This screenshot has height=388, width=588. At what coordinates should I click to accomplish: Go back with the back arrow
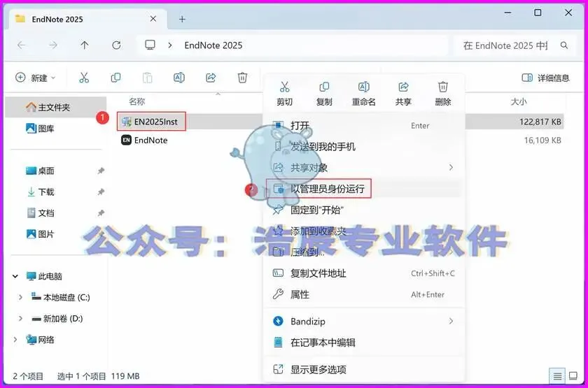[x=22, y=45]
